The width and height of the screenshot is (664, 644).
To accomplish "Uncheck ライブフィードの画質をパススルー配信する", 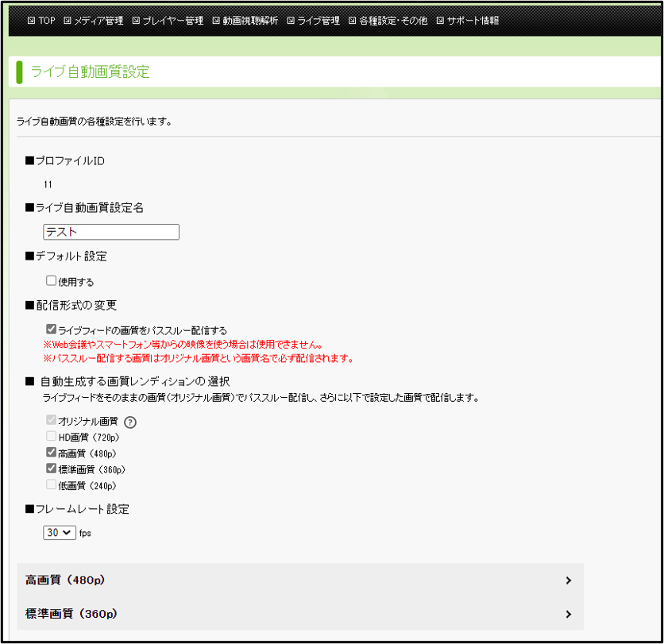I will click(x=52, y=329).
